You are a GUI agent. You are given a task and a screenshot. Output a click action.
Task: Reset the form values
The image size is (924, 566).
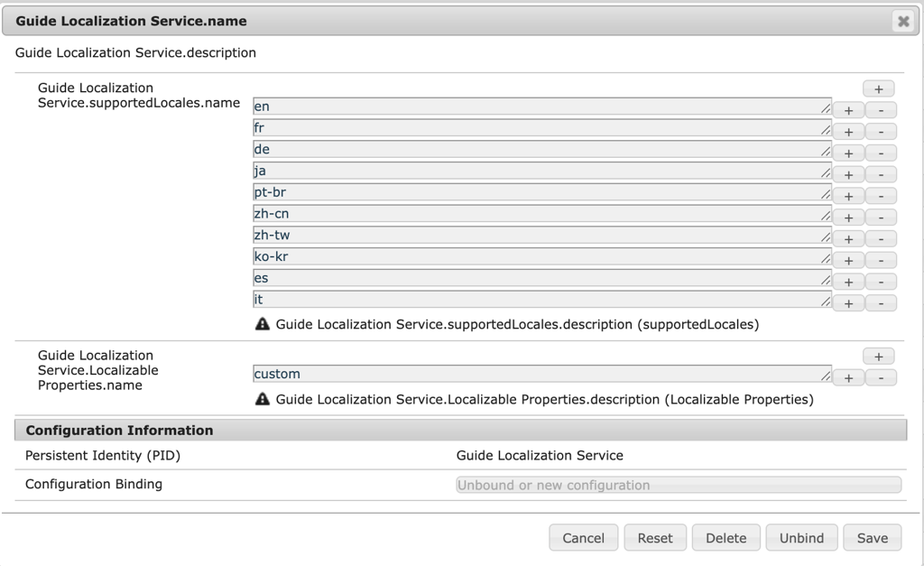tap(654, 538)
